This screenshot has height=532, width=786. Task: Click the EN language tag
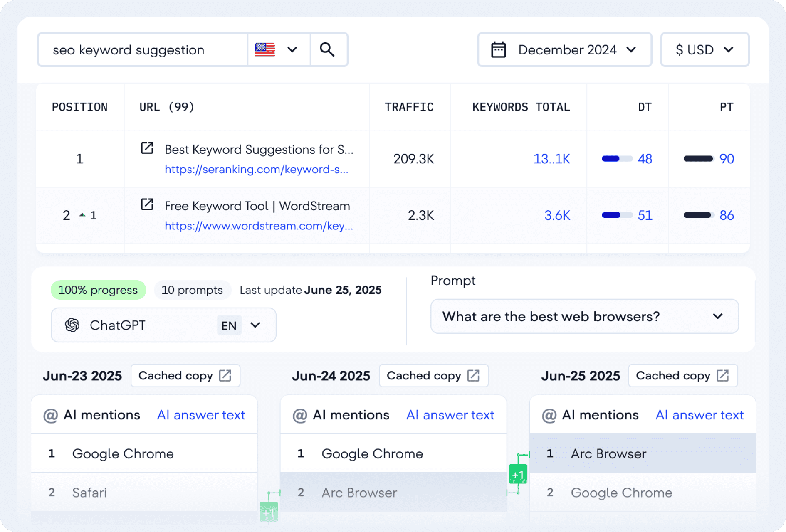click(229, 325)
